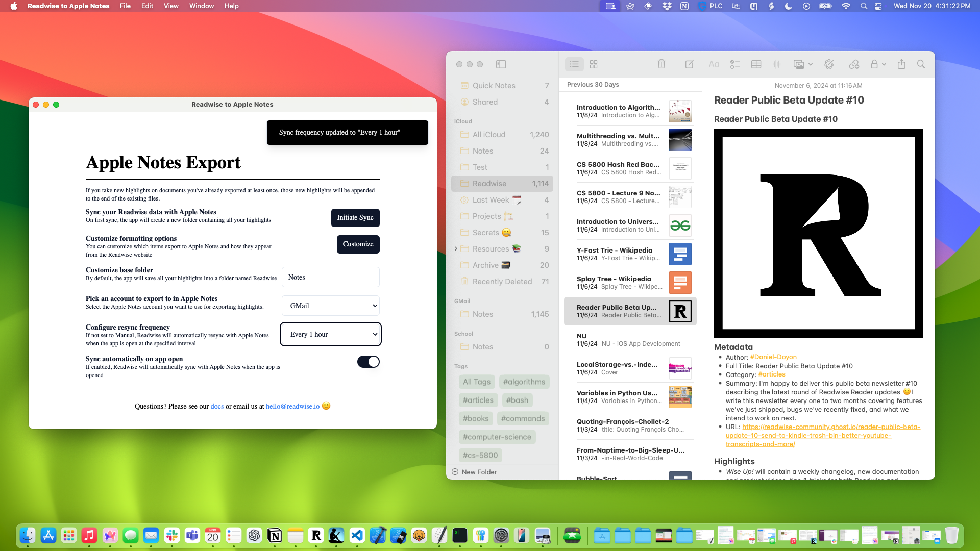Open text format Aa options

click(714, 64)
